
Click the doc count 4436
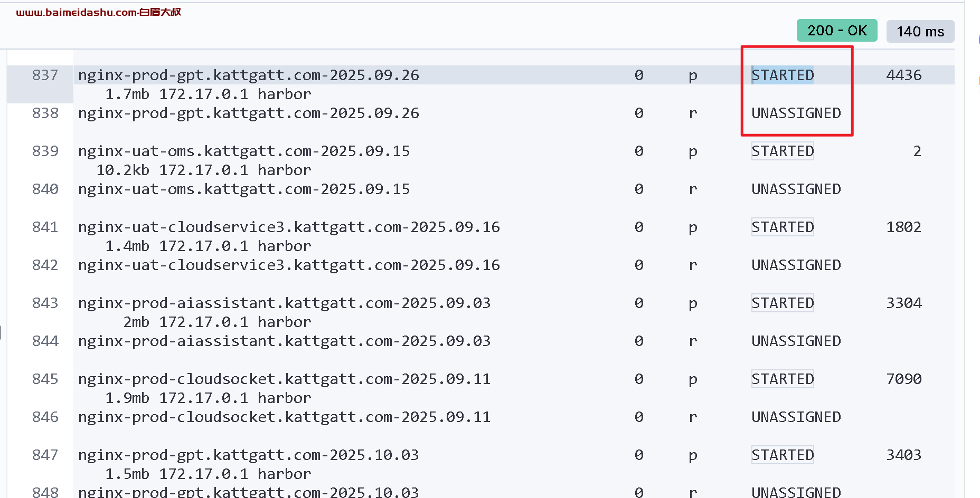click(903, 75)
